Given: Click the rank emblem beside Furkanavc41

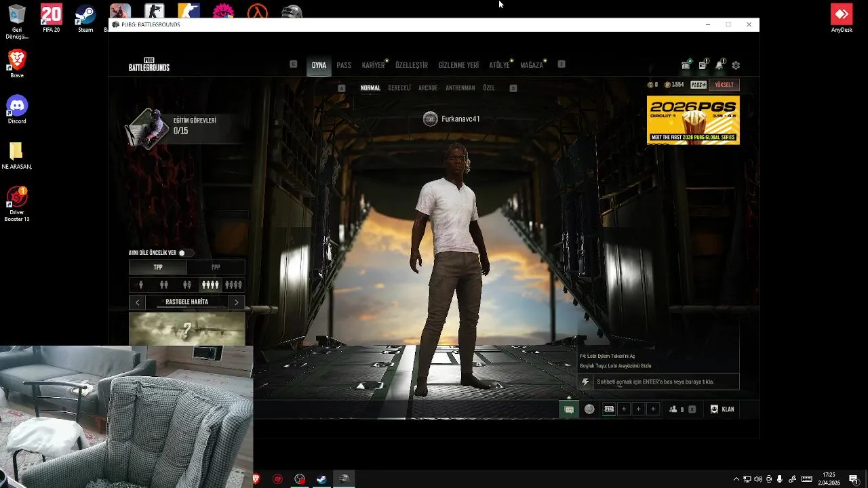Looking at the screenshot, I should pos(430,119).
